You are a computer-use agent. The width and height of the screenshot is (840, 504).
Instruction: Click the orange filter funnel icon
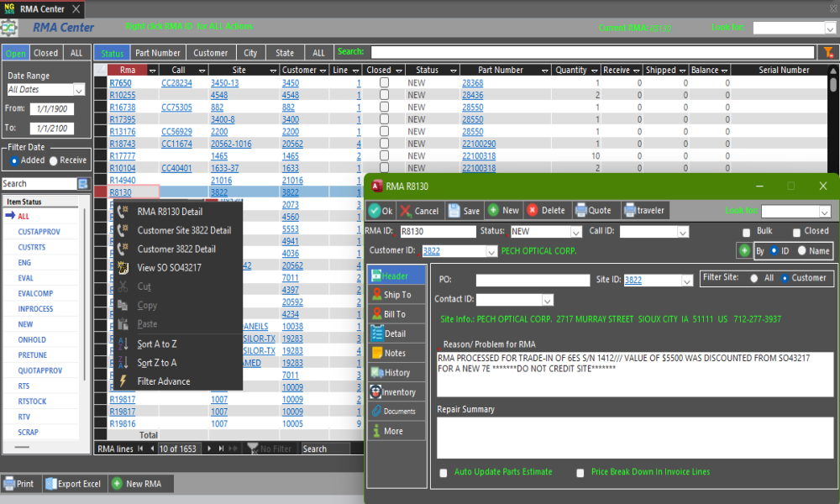tap(828, 52)
